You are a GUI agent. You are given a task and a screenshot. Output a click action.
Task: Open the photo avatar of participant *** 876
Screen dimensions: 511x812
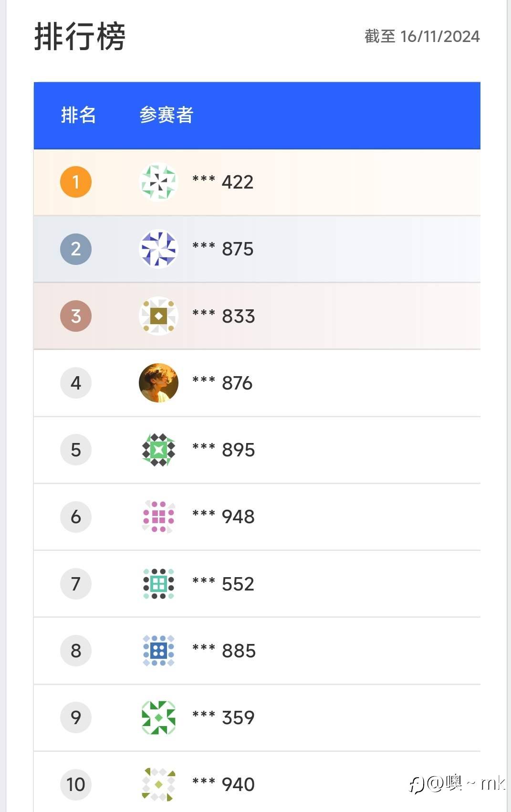[158, 383]
